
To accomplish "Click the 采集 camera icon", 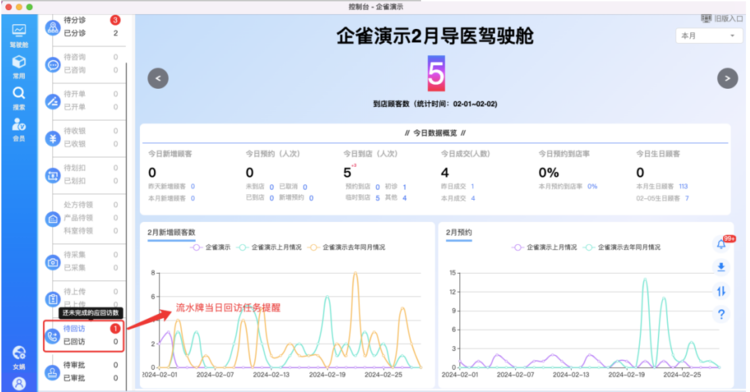I will pyautogui.click(x=53, y=262).
